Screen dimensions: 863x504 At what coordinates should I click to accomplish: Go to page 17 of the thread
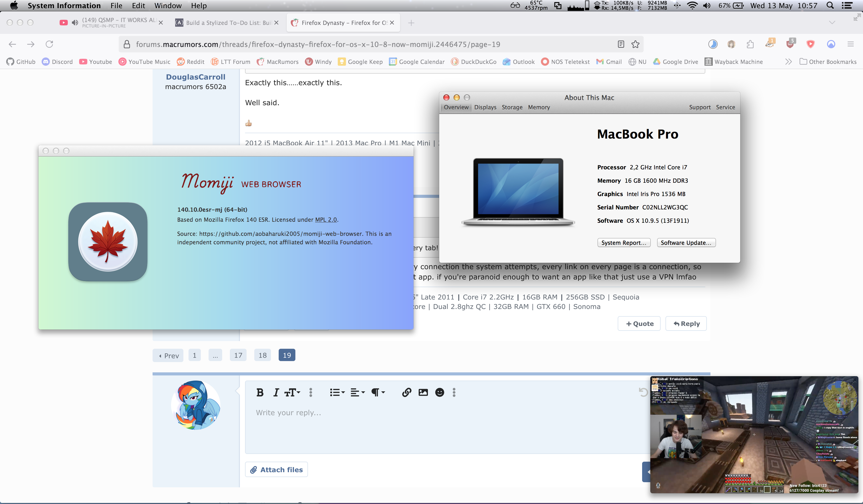[238, 355]
